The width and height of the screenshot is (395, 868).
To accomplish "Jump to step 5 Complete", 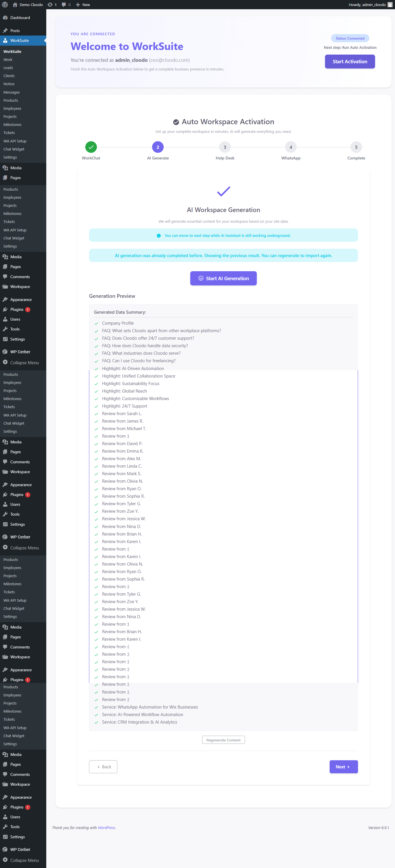I will [x=356, y=147].
